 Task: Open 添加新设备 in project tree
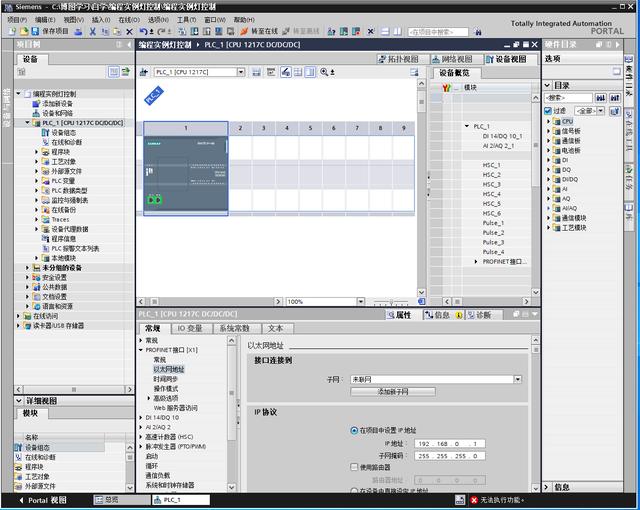click(x=58, y=104)
